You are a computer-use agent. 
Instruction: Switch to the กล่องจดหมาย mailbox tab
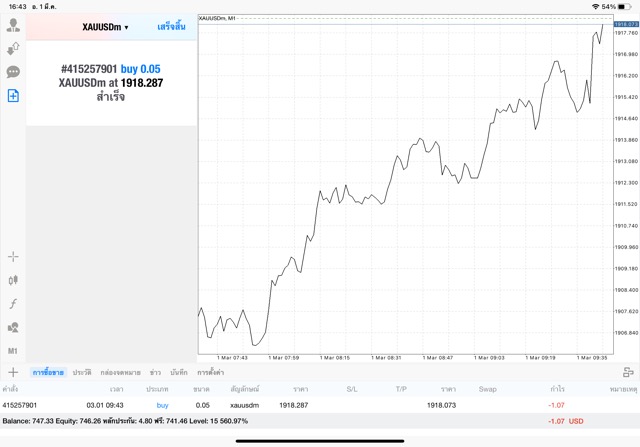pos(120,372)
